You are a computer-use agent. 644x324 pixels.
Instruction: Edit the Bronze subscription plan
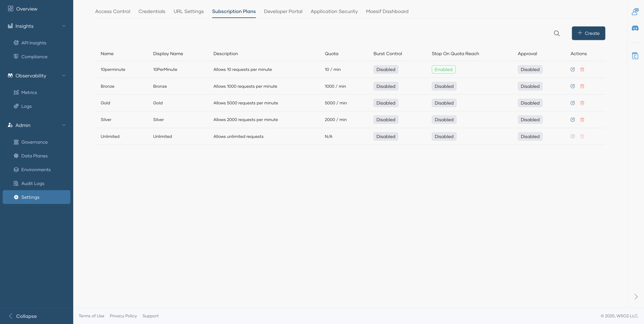click(573, 86)
